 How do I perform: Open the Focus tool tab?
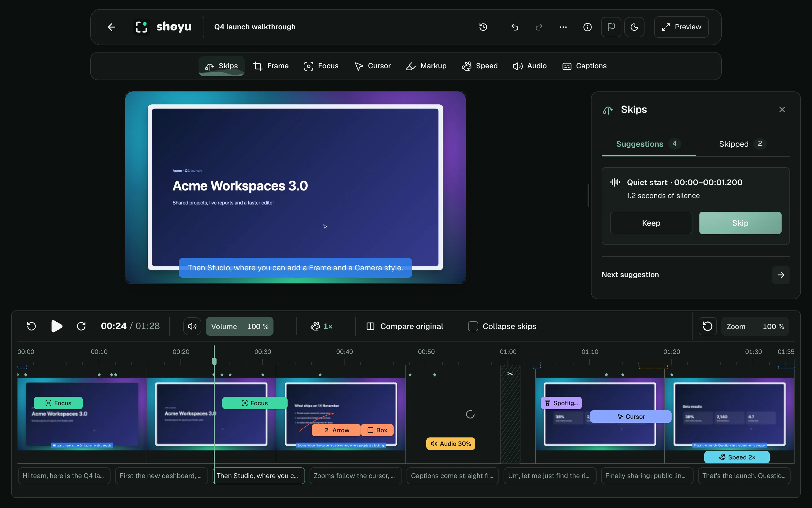321,66
